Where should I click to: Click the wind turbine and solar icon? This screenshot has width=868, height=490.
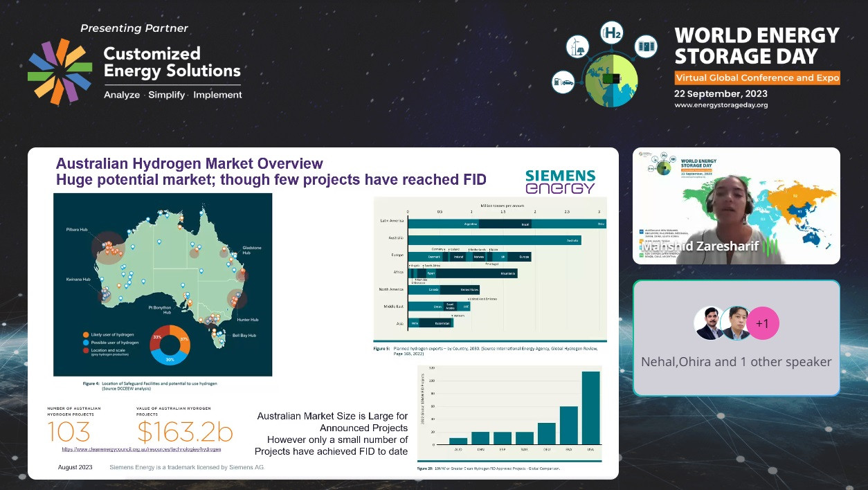(576, 47)
